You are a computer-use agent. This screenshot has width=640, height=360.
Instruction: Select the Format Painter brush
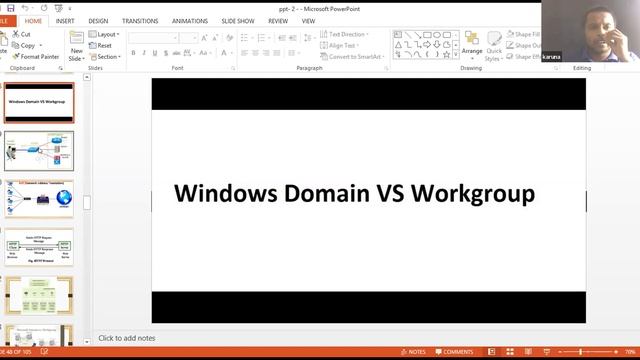pyautogui.click(x=36, y=57)
